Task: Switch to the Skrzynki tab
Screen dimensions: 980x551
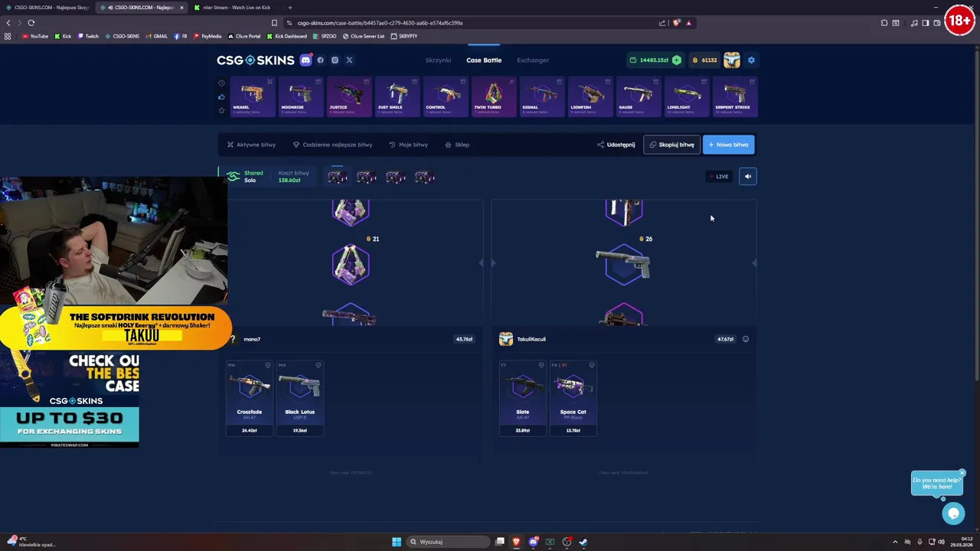Action: coord(438,60)
